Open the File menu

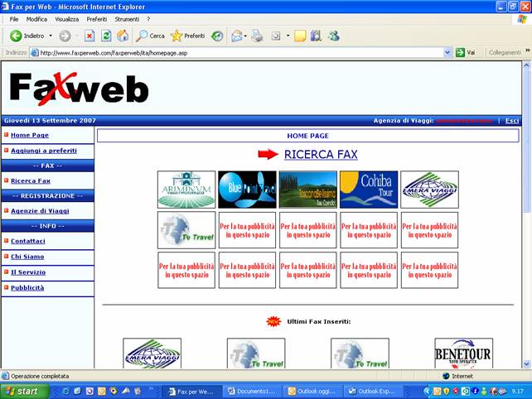tap(14, 19)
